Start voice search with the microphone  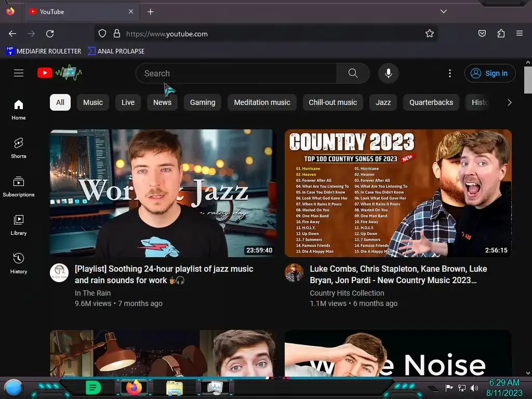coord(389,73)
